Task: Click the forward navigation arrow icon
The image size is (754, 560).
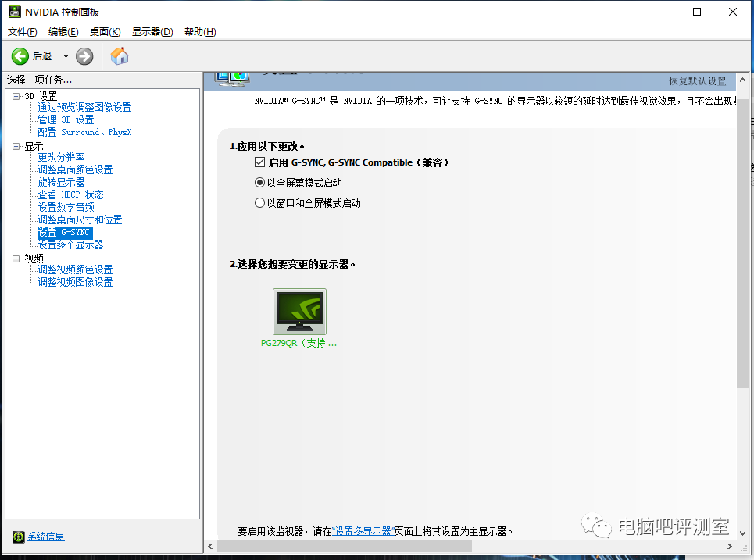Action: (x=83, y=55)
